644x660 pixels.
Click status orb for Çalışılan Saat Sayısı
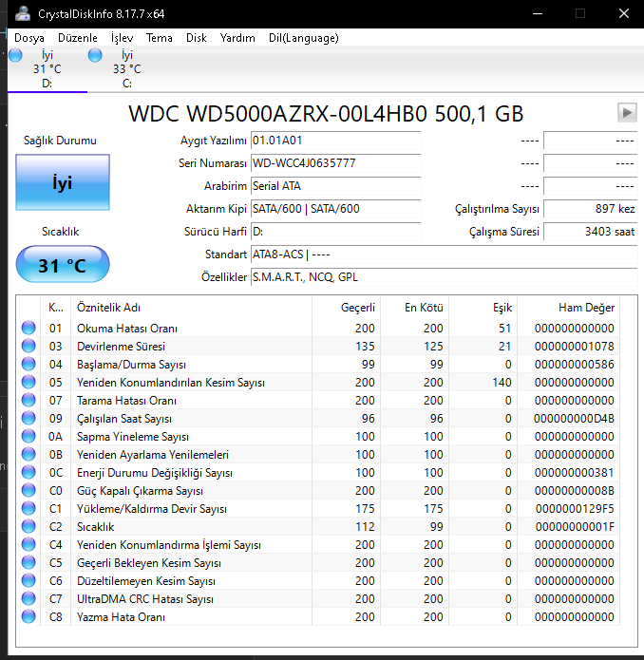[x=28, y=418]
